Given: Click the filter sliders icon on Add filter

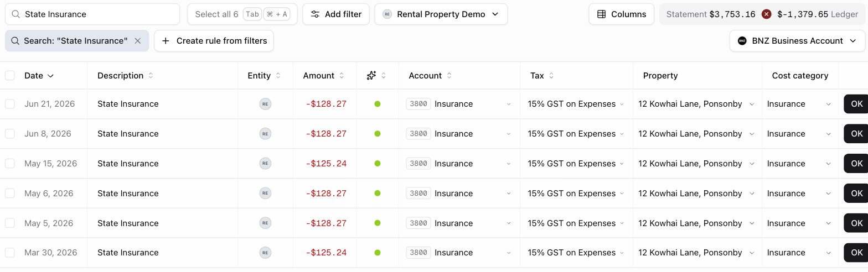Looking at the screenshot, I should pos(315,14).
